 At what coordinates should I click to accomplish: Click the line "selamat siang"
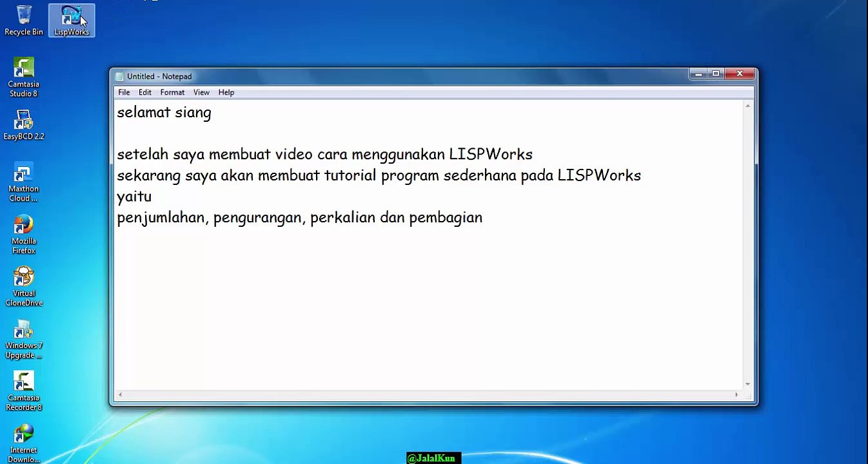coord(164,113)
